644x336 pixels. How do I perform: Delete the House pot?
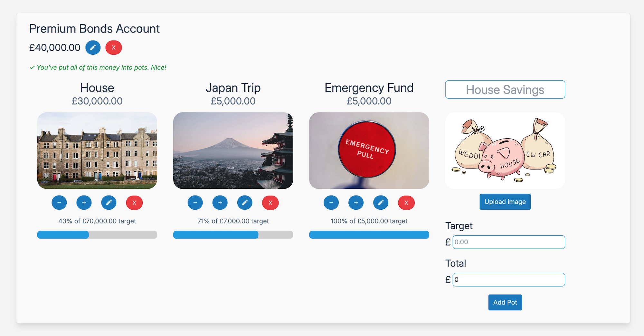point(134,203)
